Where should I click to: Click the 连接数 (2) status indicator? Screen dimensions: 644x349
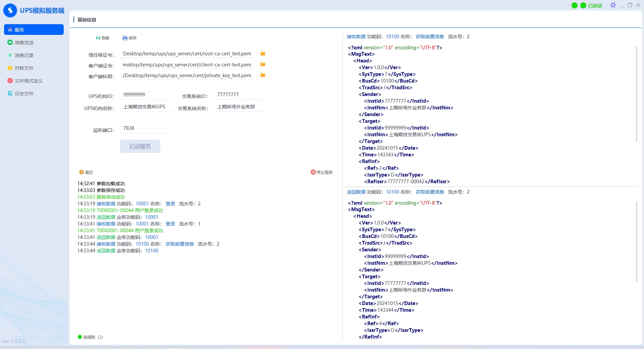click(x=91, y=337)
